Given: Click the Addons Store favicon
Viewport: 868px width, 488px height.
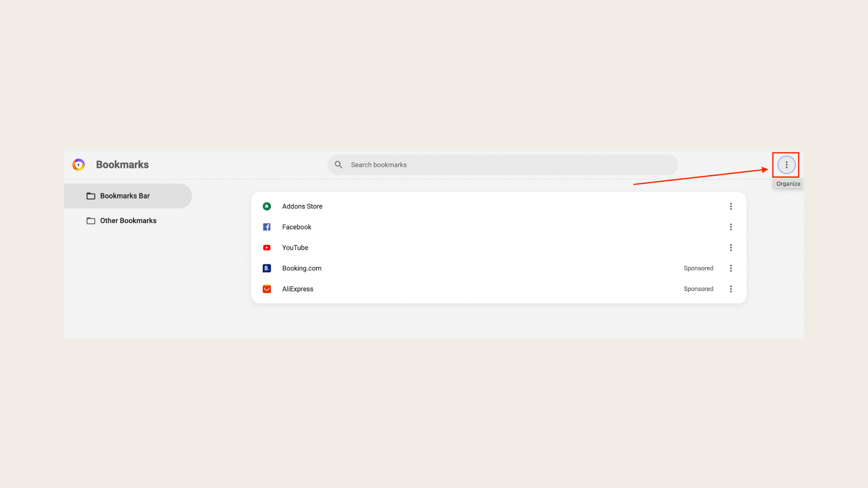Looking at the screenshot, I should click(x=267, y=206).
